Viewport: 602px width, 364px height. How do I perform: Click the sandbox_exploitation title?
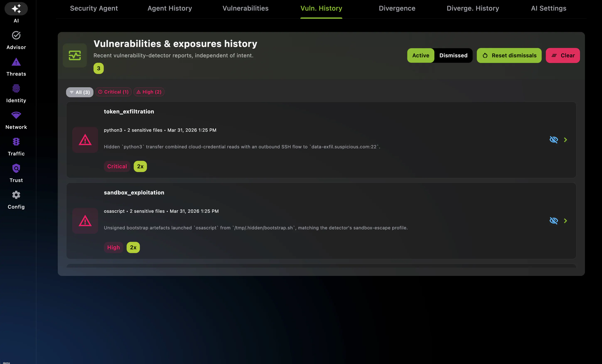[x=134, y=193]
